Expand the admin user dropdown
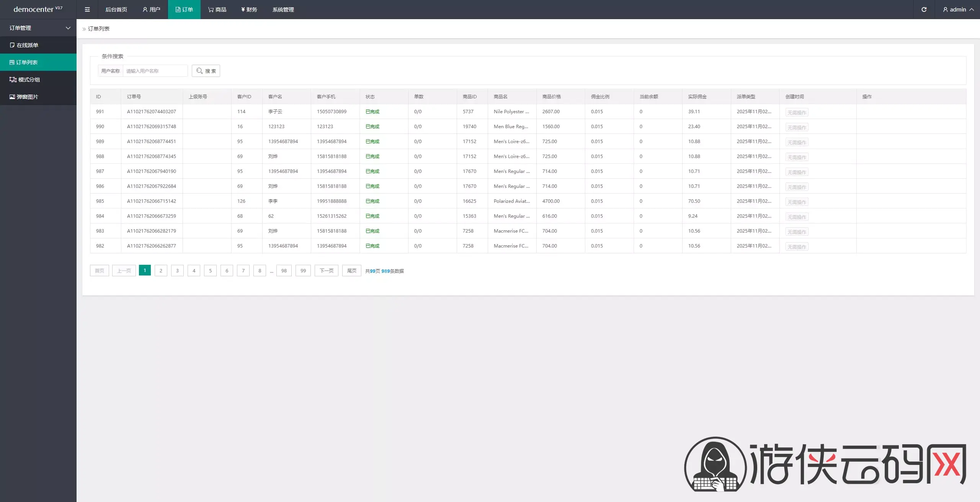This screenshot has width=980, height=502. click(x=958, y=10)
